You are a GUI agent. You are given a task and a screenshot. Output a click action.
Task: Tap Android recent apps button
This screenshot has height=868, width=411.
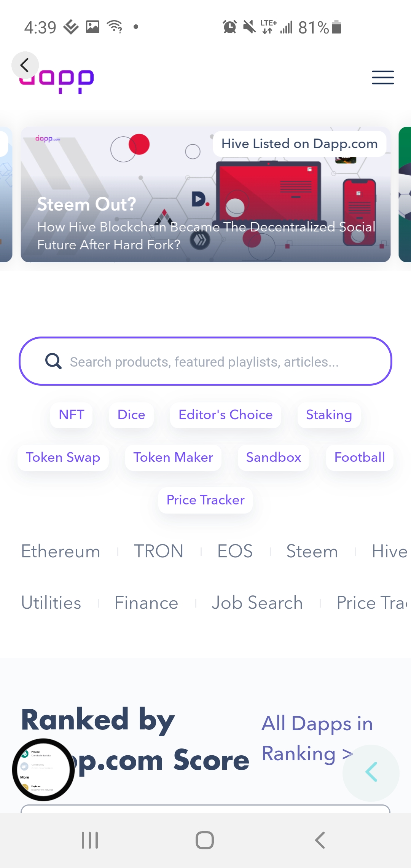(x=90, y=840)
